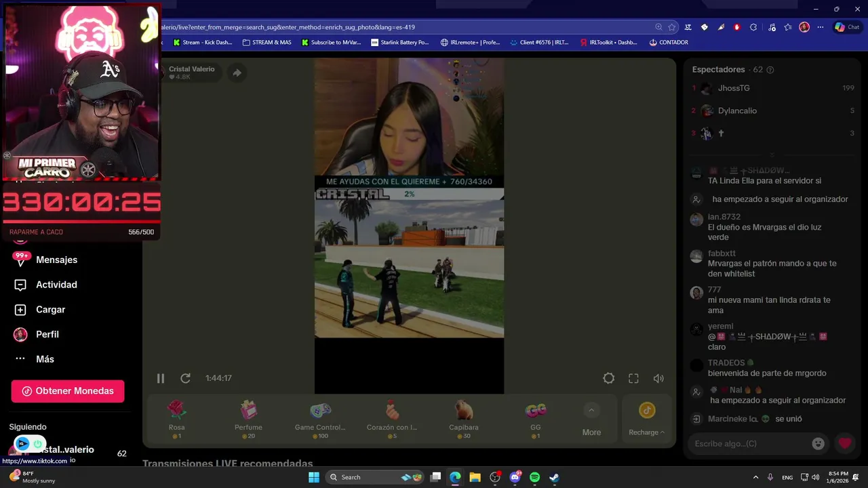Screen dimensions: 868x488
Task: Open File Explorer from taskbar
Action: tap(475, 477)
